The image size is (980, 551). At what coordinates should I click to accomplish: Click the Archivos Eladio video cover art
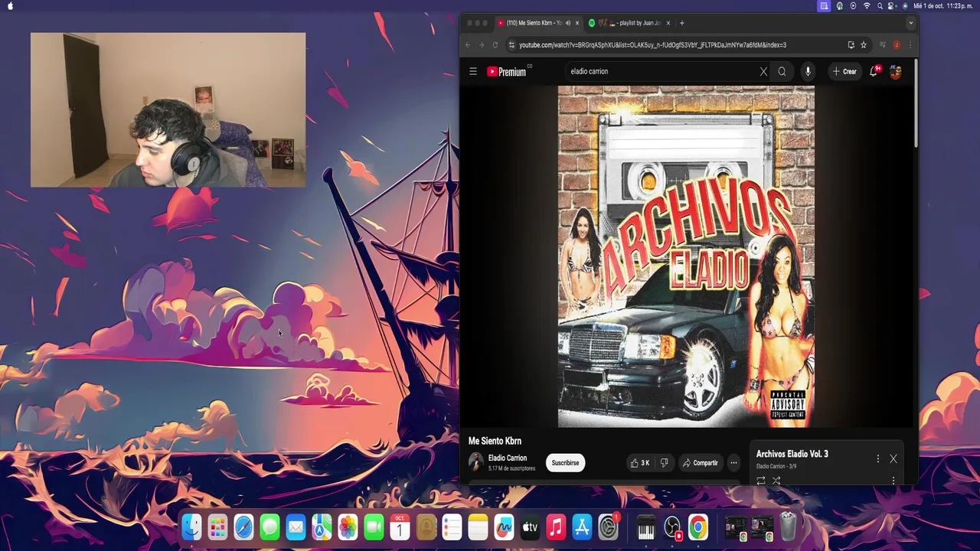click(686, 256)
